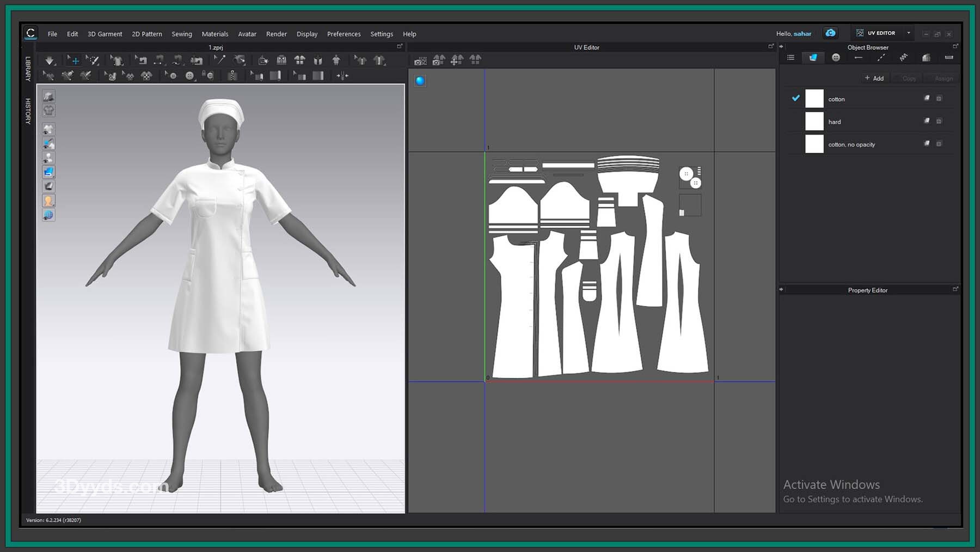Click the globe icon in 3D viewport sidebar
Image resolution: width=980 pixels, height=552 pixels.
pos(48,215)
